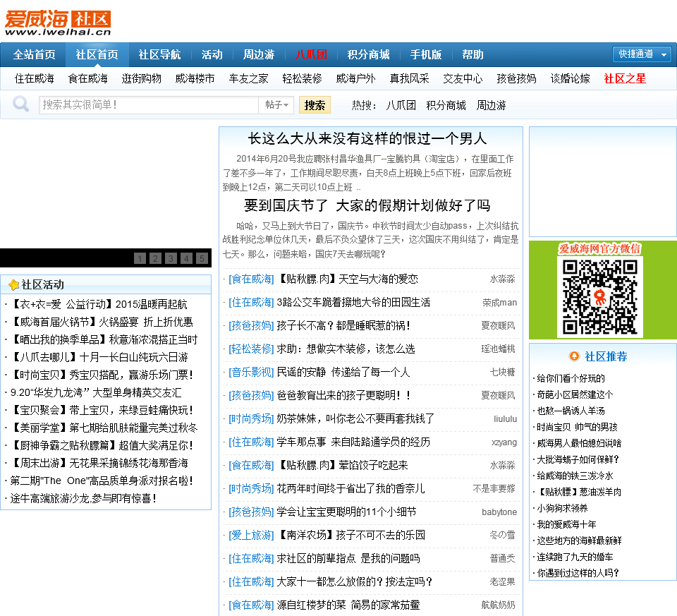Open the 威海户外 subnavigation link
677x616 pixels.
click(x=355, y=78)
